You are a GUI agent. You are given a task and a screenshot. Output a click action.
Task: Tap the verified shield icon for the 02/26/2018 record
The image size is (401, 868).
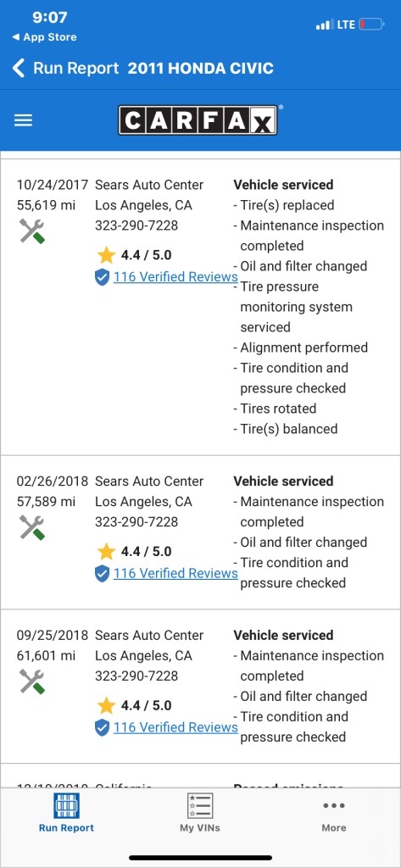click(x=102, y=574)
